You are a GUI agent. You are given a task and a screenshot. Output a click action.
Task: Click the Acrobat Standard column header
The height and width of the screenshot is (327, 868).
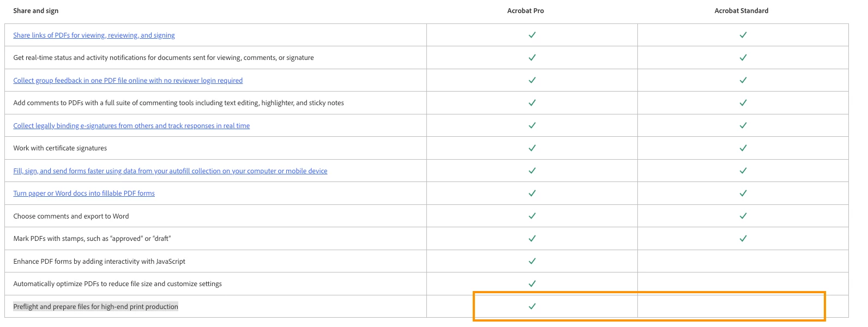tap(741, 11)
